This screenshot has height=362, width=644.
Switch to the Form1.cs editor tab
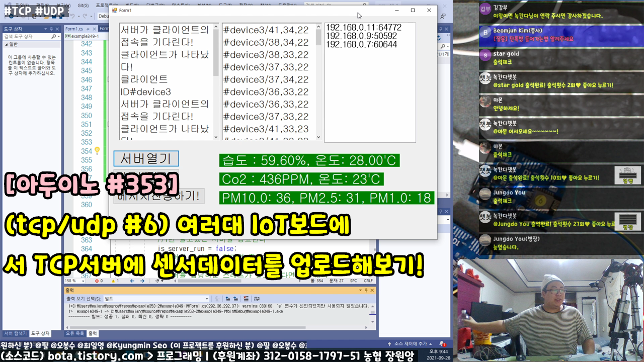(x=74, y=29)
